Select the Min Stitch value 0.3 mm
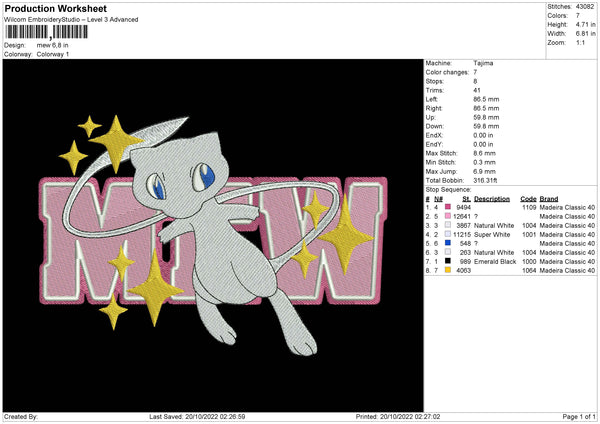600x424 pixels. pos(484,162)
